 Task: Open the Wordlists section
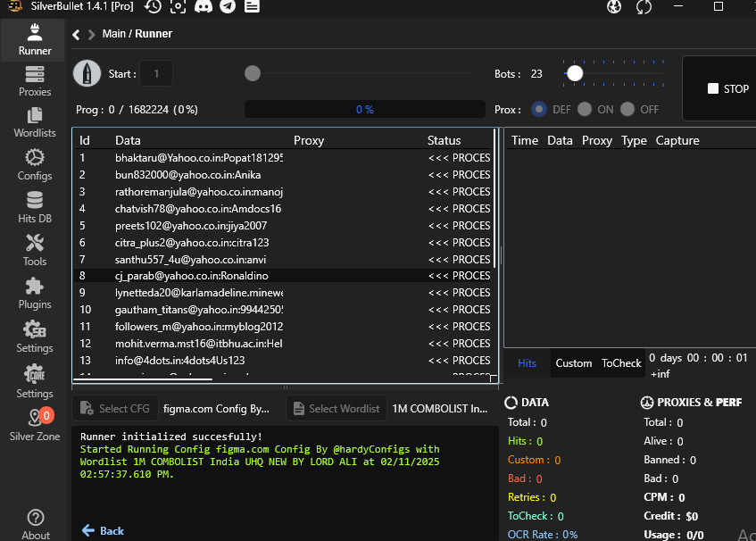click(35, 122)
